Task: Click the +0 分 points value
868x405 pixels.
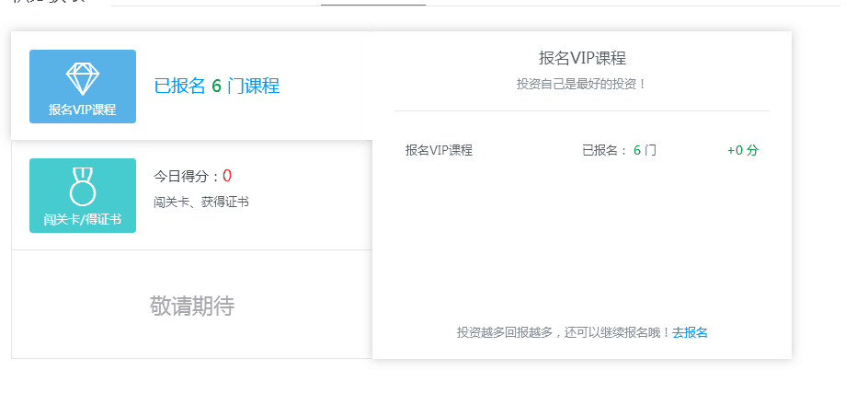Action: [742, 150]
